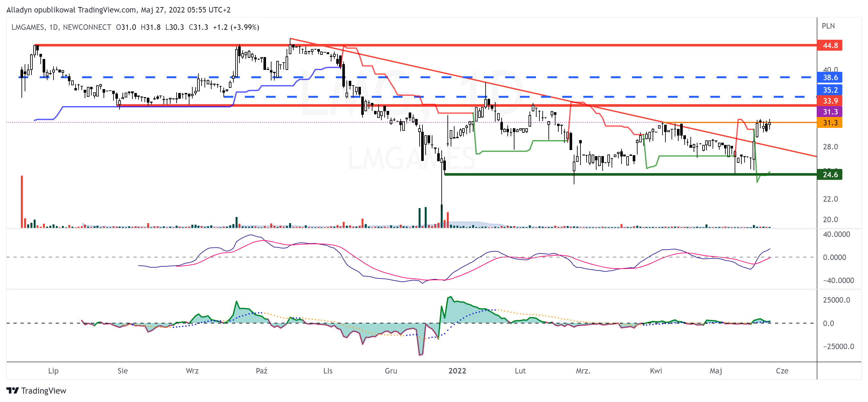
Task: Click the published-by header text at top
Action: point(118,10)
